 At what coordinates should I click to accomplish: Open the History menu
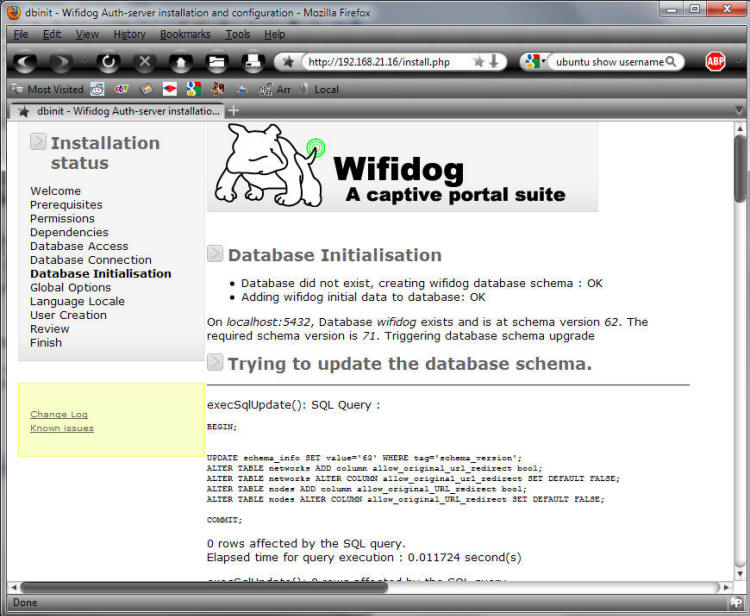(130, 34)
